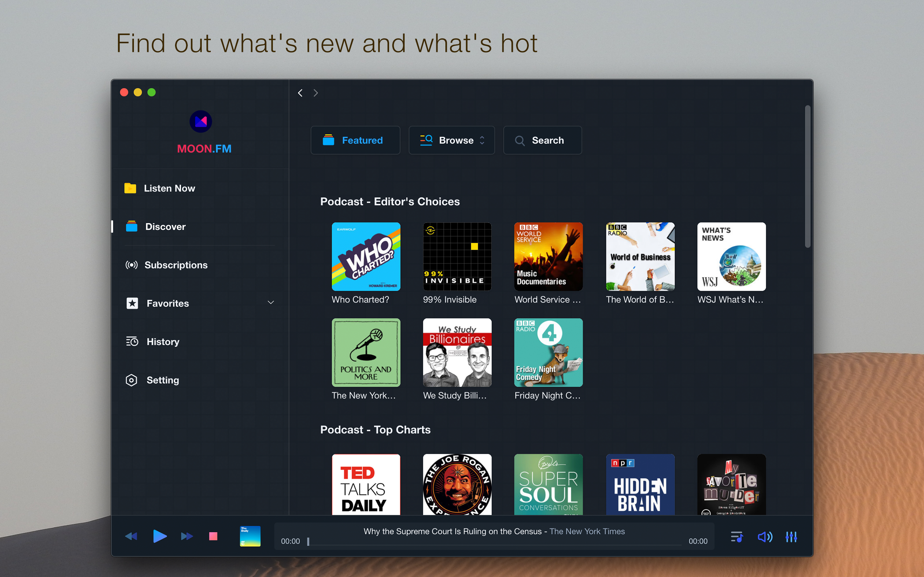The width and height of the screenshot is (924, 577).
Task: Open the audio equalizer controls
Action: click(x=791, y=537)
